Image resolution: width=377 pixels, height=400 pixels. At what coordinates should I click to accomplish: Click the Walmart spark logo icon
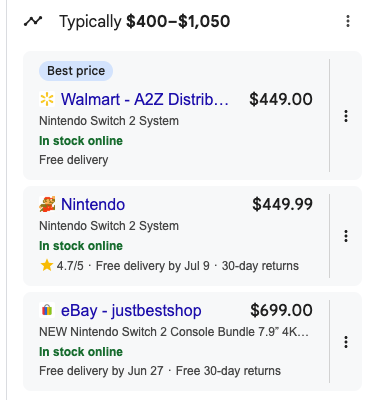coord(47,99)
